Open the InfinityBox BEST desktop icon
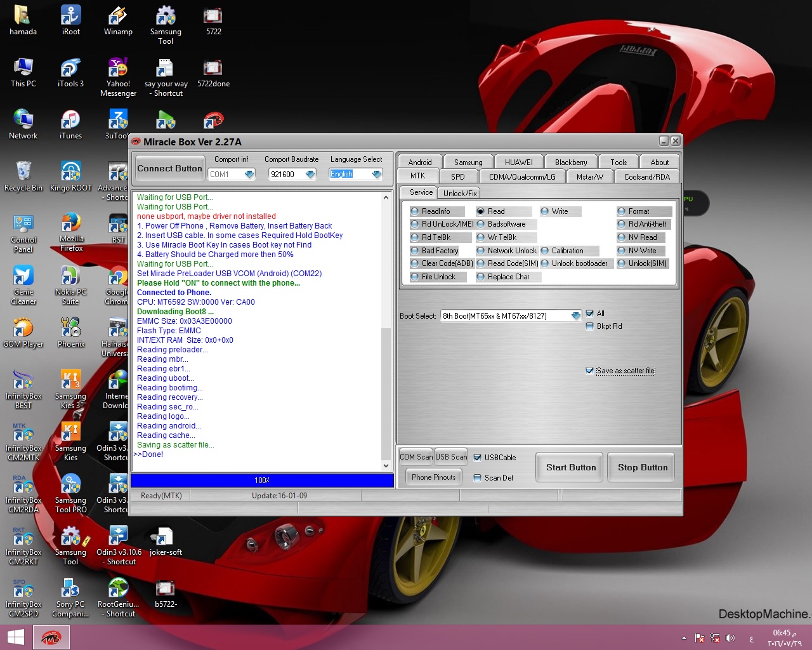812x650 pixels. coord(23,389)
